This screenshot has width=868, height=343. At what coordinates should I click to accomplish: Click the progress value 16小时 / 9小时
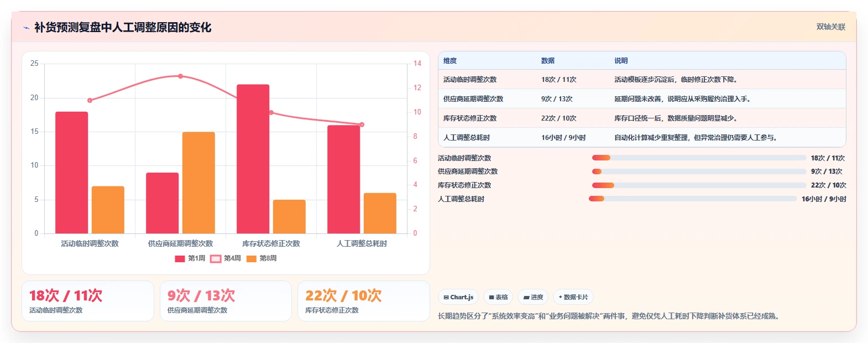[x=824, y=199]
